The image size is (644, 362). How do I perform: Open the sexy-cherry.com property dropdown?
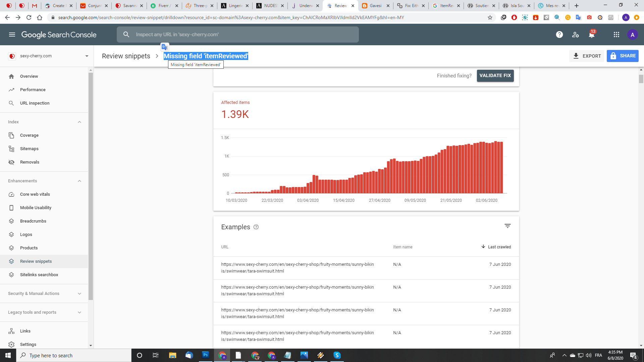pyautogui.click(x=87, y=56)
